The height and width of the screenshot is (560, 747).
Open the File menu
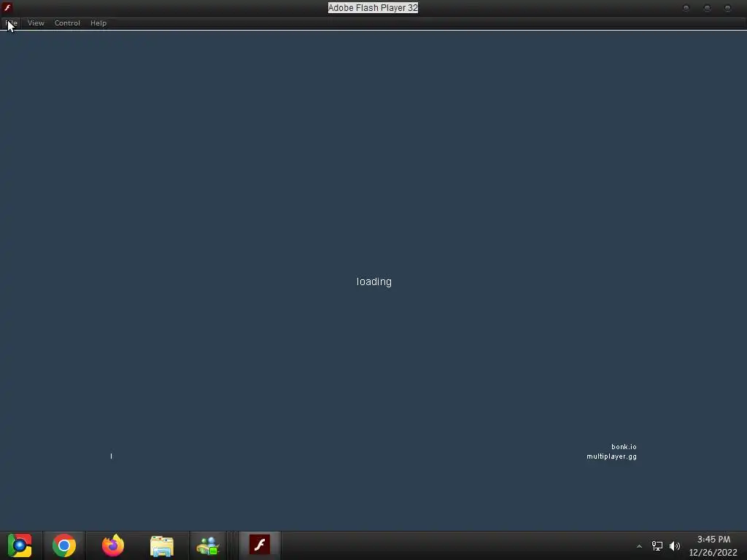tap(12, 23)
